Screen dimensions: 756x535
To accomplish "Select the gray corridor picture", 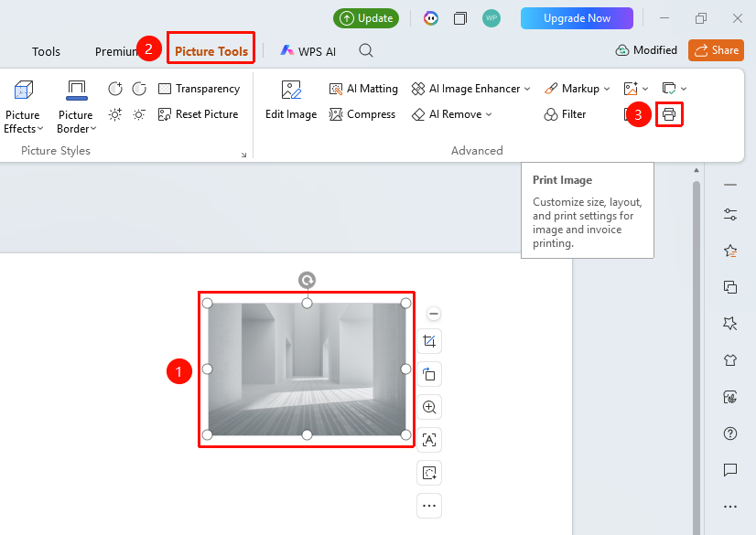I will coord(307,369).
